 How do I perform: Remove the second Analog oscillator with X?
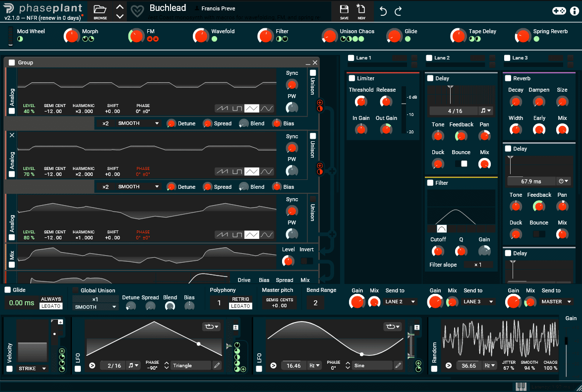(12, 135)
